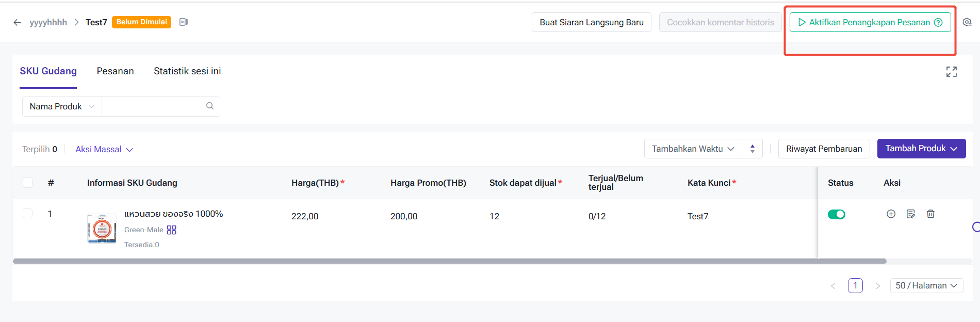
Task: Click Aktifkan Penangkapan Pesanan button
Action: pyautogui.click(x=870, y=22)
